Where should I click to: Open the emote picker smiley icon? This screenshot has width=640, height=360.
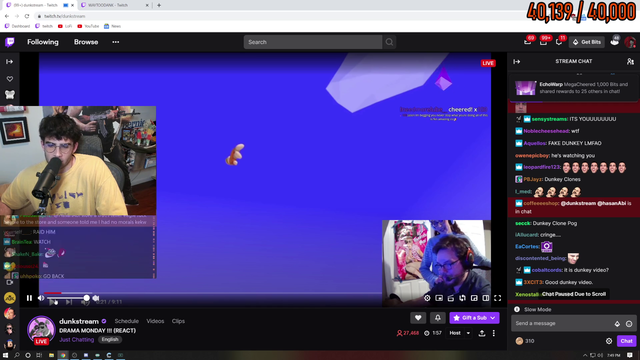[629, 324]
